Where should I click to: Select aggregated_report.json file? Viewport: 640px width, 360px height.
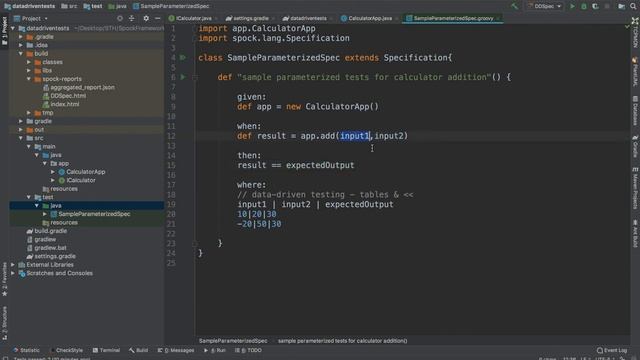coord(82,87)
